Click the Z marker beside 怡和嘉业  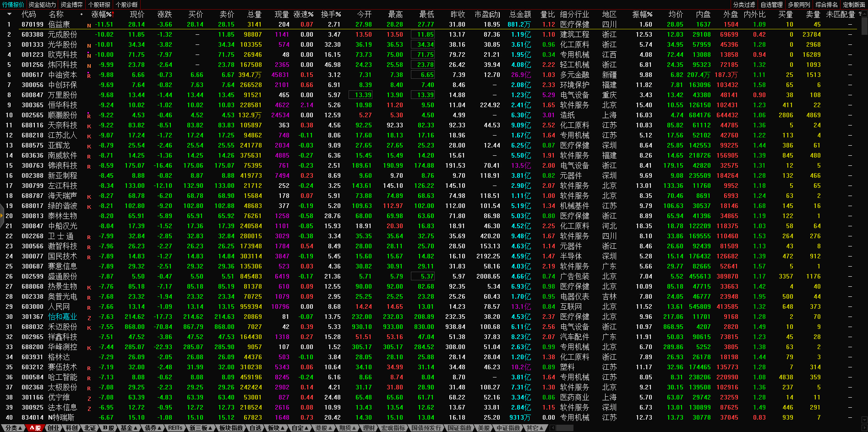(89, 317)
